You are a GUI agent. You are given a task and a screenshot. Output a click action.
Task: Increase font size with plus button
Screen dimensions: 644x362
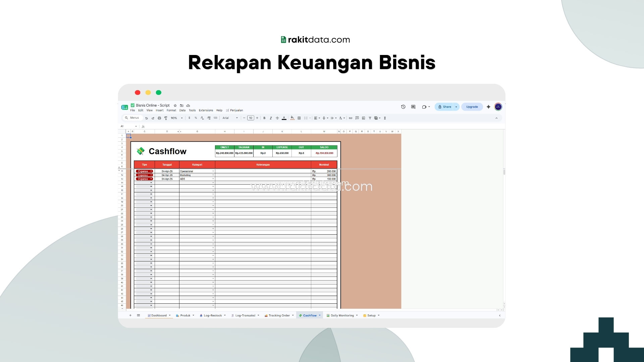pos(257,118)
